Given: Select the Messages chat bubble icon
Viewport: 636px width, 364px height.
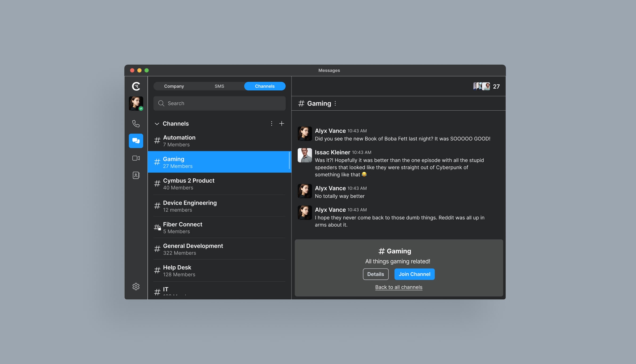Looking at the screenshot, I should point(136,141).
